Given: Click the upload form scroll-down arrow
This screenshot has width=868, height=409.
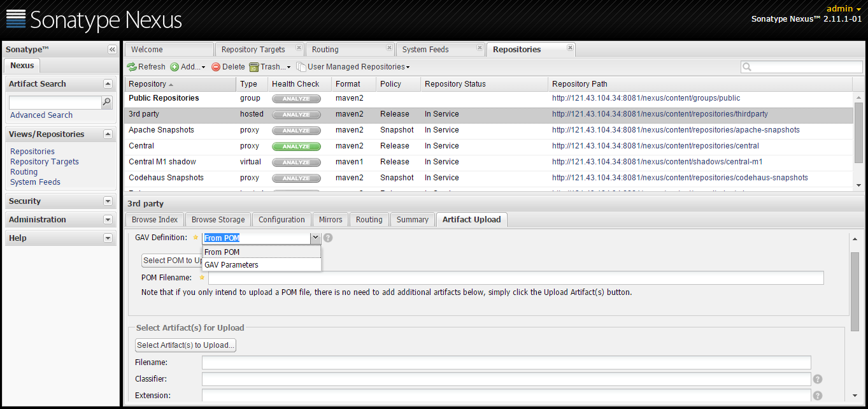Looking at the screenshot, I should (x=855, y=396).
